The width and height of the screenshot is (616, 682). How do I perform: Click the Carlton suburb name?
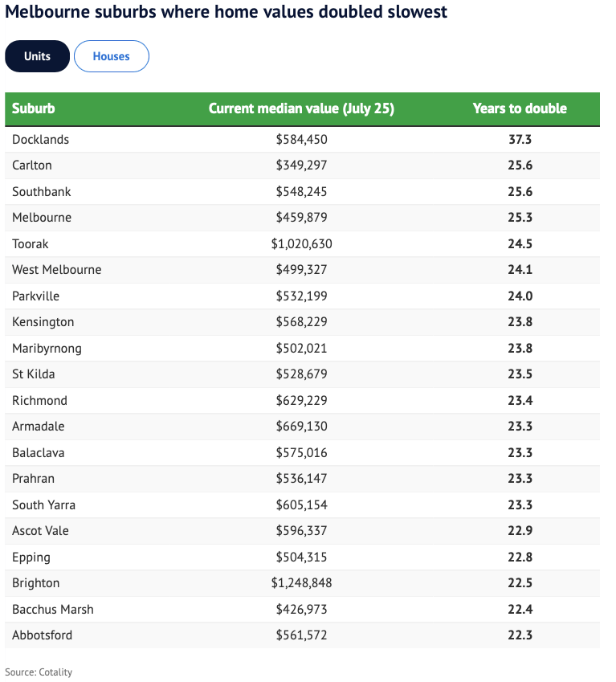[32, 165]
